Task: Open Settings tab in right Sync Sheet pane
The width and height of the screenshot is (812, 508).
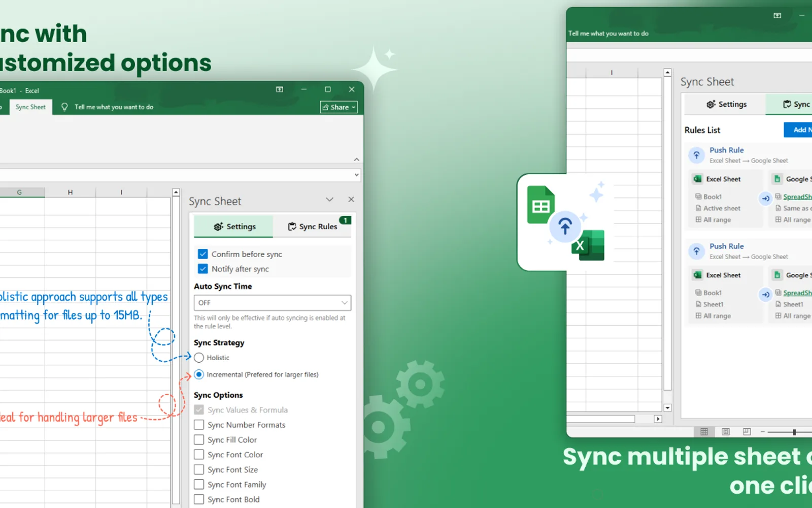Action: pyautogui.click(x=726, y=104)
